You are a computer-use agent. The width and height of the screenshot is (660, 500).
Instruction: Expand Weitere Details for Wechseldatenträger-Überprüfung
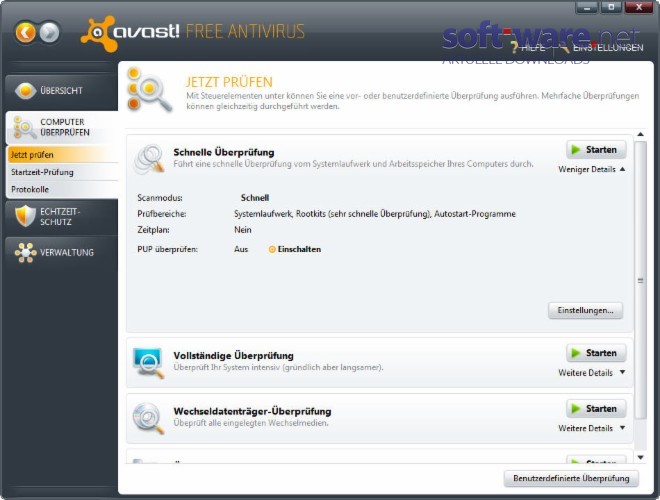click(591, 428)
